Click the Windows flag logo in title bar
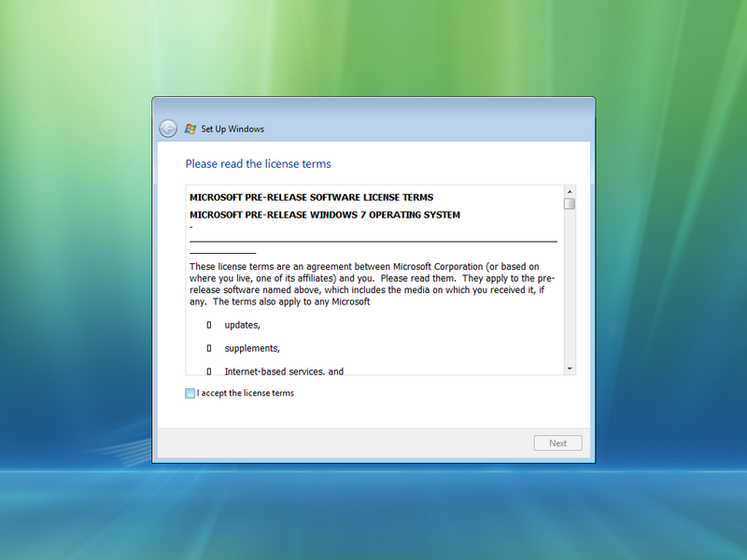 click(x=190, y=129)
